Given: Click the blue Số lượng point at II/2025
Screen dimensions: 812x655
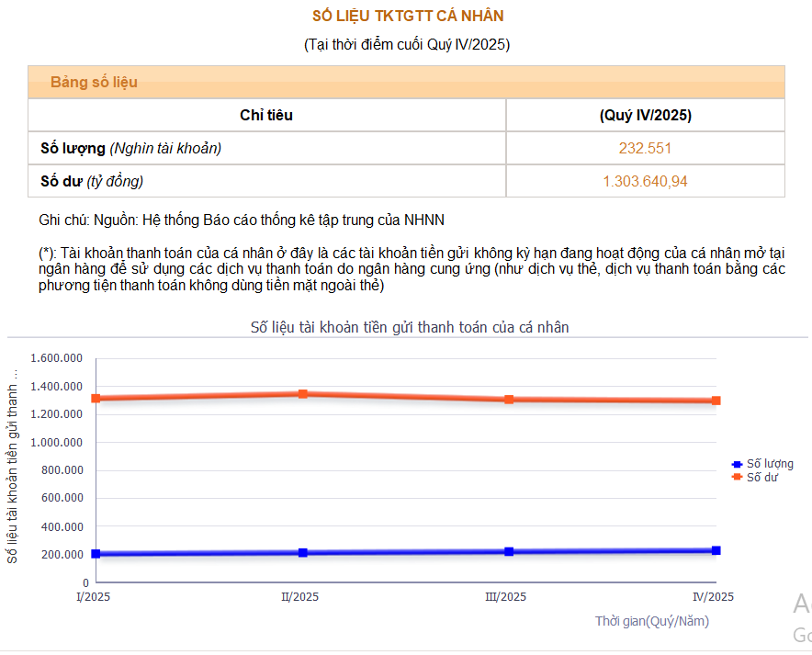Looking at the screenshot, I should (x=302, y=553).
